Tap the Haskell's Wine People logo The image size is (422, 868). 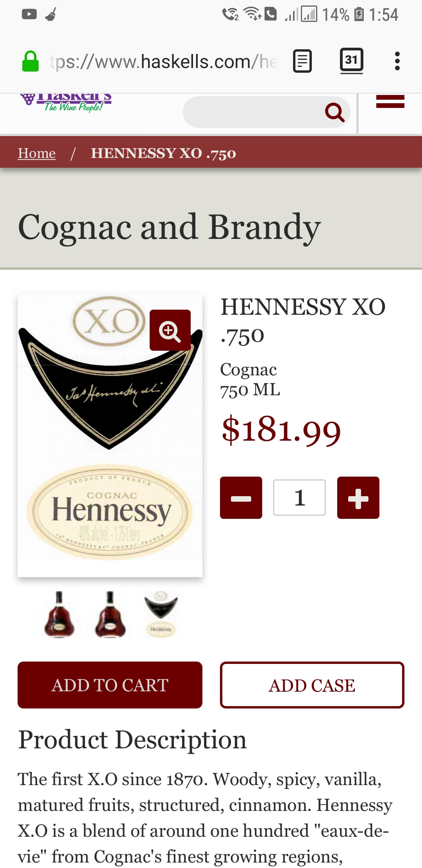tap(66, 103)
